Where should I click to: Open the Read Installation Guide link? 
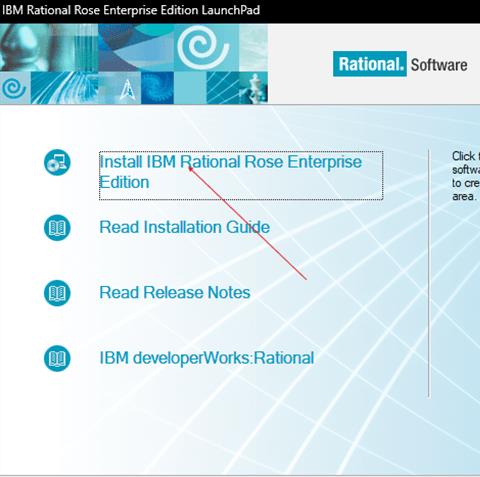(185, 227)
